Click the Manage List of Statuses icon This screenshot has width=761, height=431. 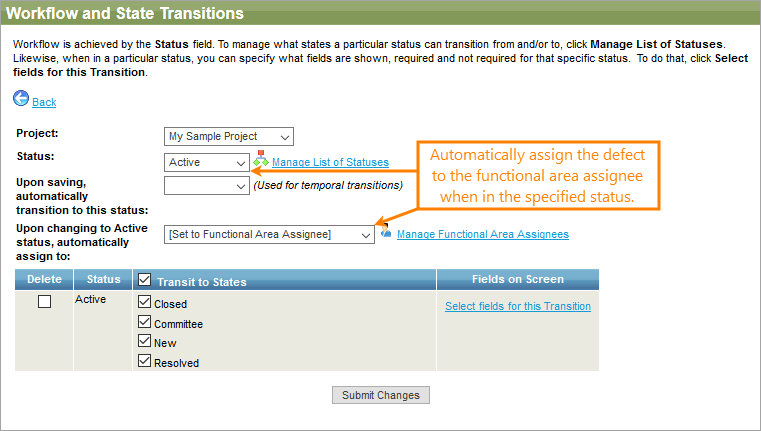pos(261,160)
